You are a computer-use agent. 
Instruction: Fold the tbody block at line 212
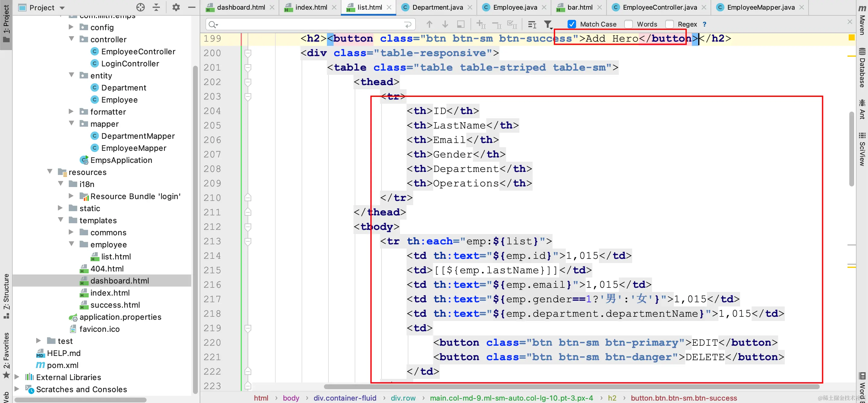coord(248,227)
